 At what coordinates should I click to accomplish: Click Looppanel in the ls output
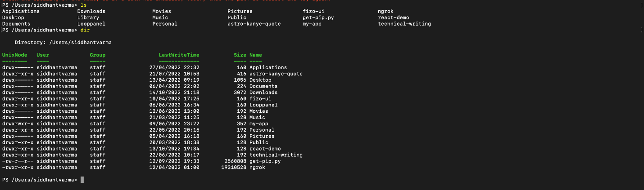point(91,24)
